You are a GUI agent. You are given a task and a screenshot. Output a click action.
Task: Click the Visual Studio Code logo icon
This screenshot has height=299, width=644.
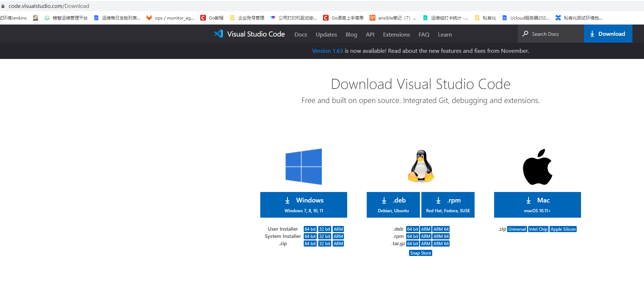pyautogui.click(x=219, y=34)
